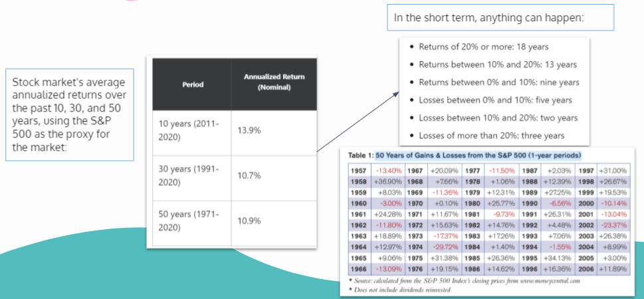The image size is (644, 299).
Task: Click the +11.89% value cell
Action: tap(613, 269)
